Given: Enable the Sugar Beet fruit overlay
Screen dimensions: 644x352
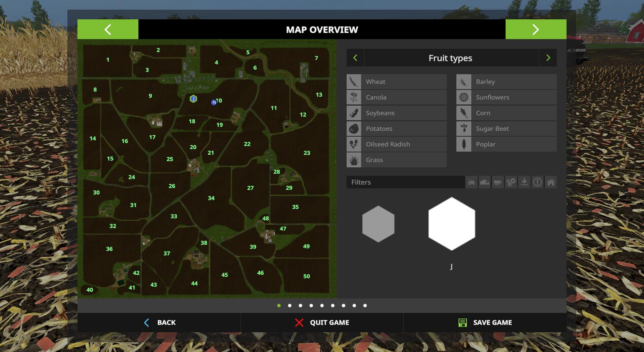Looking at the screenshot, I should [506, 129].
